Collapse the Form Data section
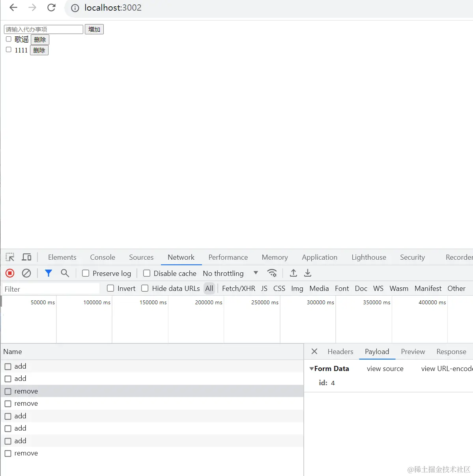 312,369
